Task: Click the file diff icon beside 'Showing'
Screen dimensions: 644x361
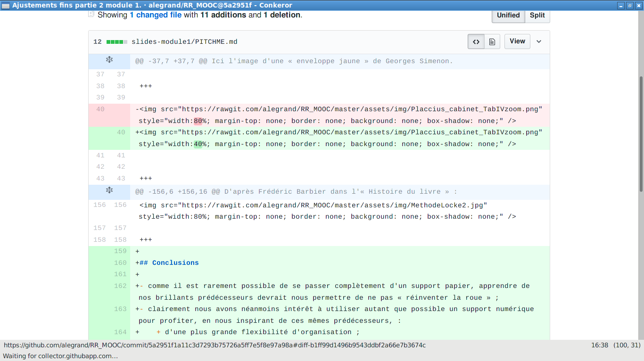Action: 91,15
